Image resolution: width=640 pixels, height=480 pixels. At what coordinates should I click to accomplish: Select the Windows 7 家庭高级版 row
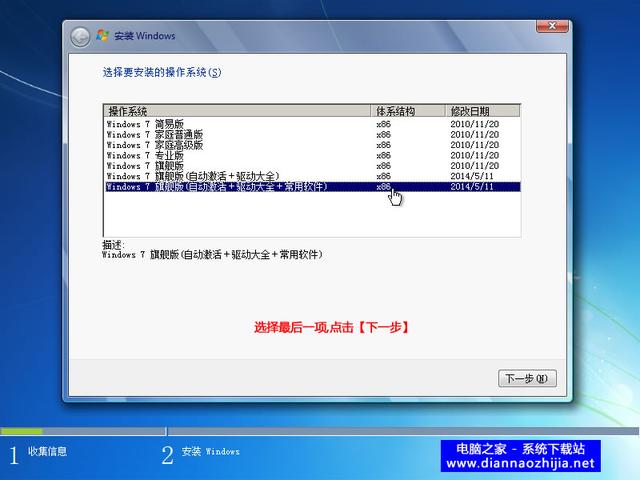(x=312, y=145)
